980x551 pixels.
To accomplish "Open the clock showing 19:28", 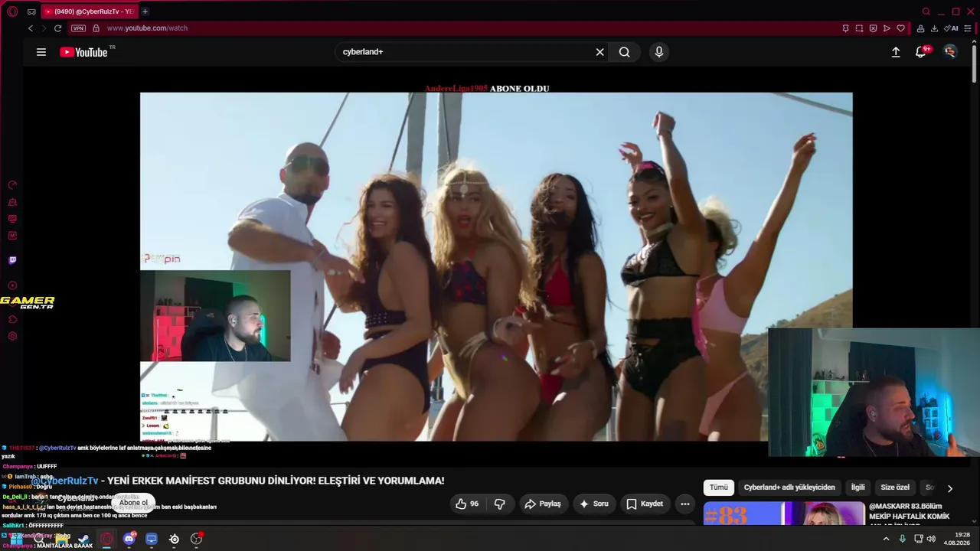I will (957, 539).
